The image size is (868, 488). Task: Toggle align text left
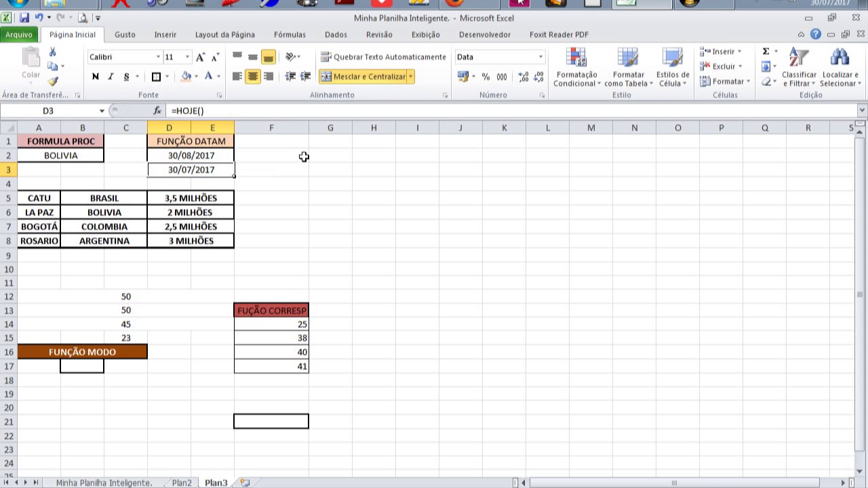[237, 77]
